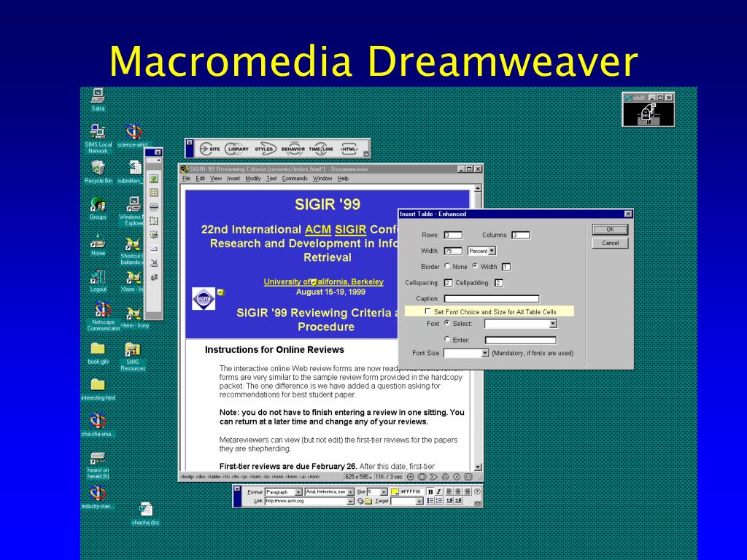Open the Insert menu in Dreamweaver

pyautogui.click(x=233, y=179)
